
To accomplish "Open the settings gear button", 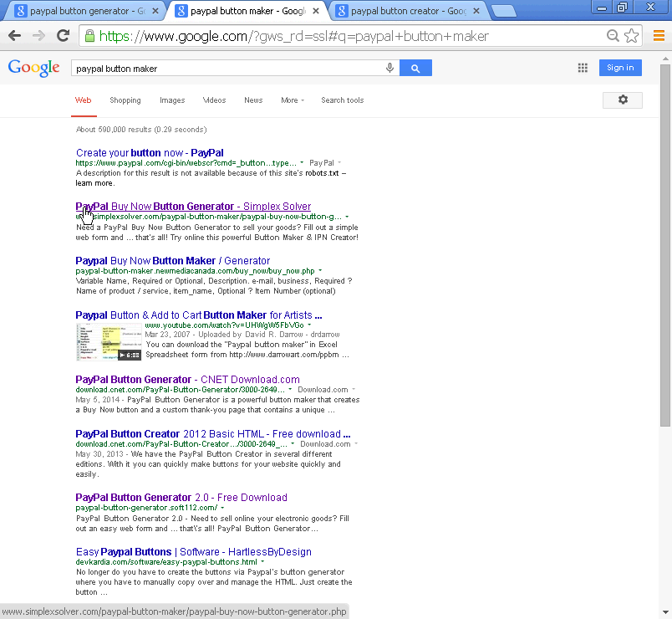I will point(623,100).
